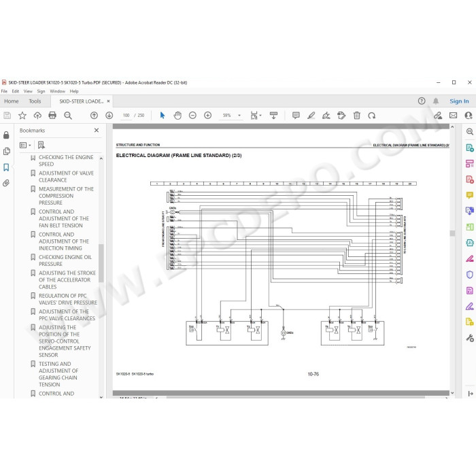Click the Delete trash icon

pos(357,116)
